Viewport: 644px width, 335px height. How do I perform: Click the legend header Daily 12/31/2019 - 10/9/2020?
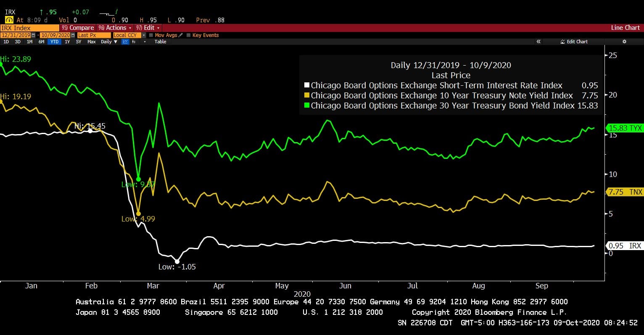[x=451, y=65]
